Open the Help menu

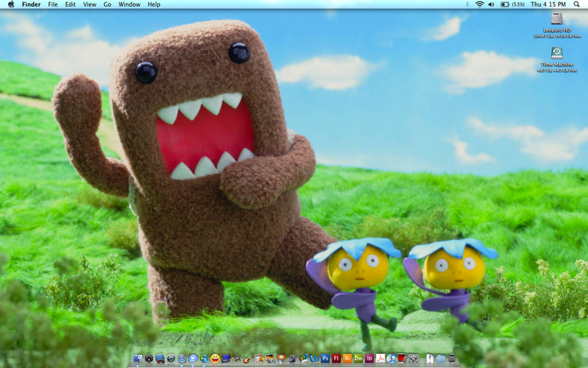(154, 4)
